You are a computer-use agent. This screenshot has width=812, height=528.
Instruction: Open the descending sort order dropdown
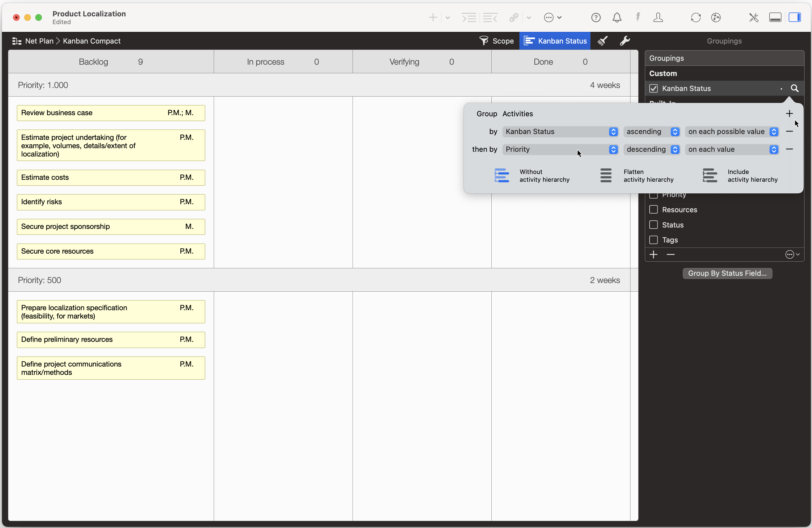[x=652, y=149]
